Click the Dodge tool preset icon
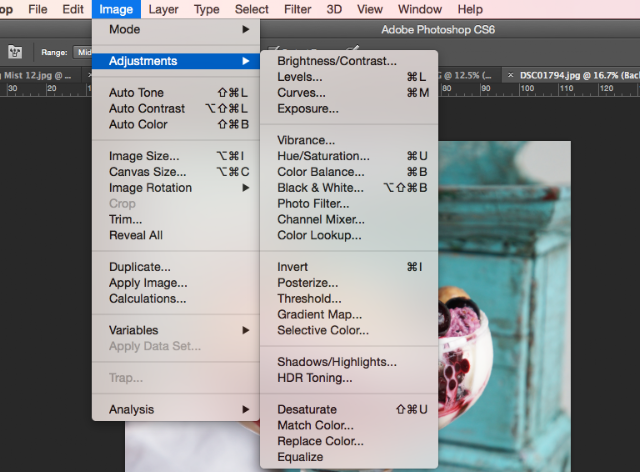Viewport: 640px width, 472px height. click(15, 52)
